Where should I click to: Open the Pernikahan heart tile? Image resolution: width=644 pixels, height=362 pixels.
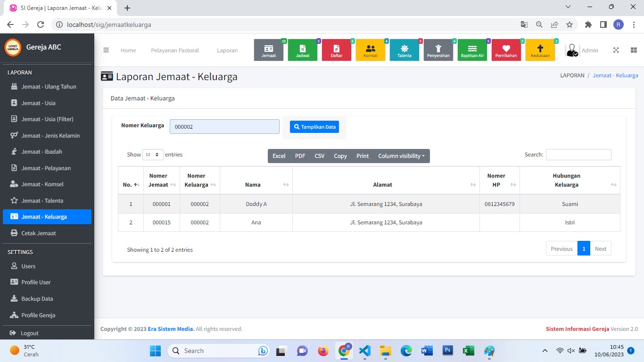coord(506,50)
